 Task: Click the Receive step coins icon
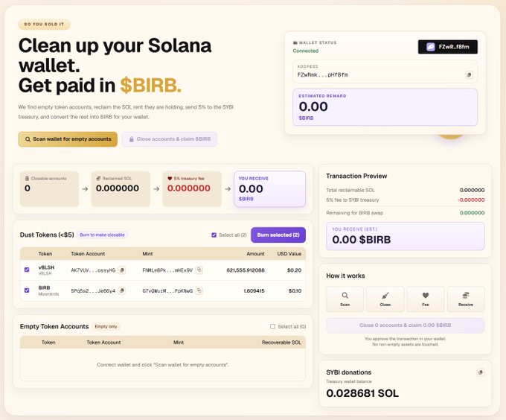(465, 296)
